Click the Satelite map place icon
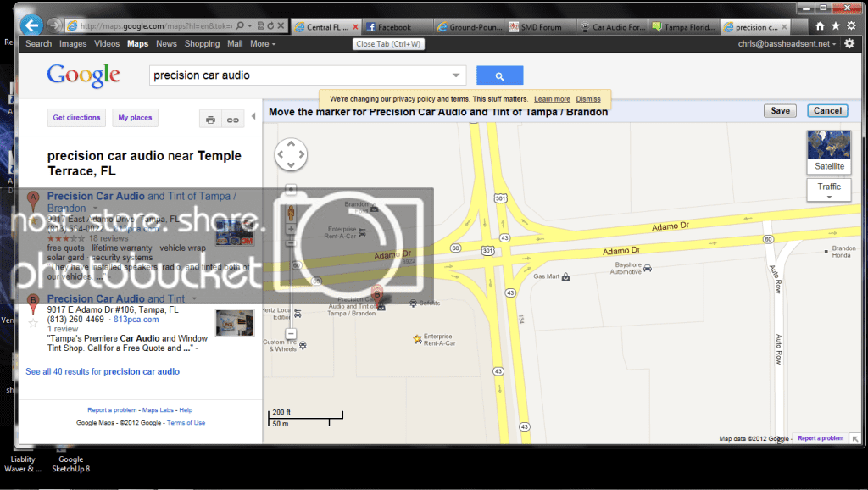868x490 pixels. (413, 303)
